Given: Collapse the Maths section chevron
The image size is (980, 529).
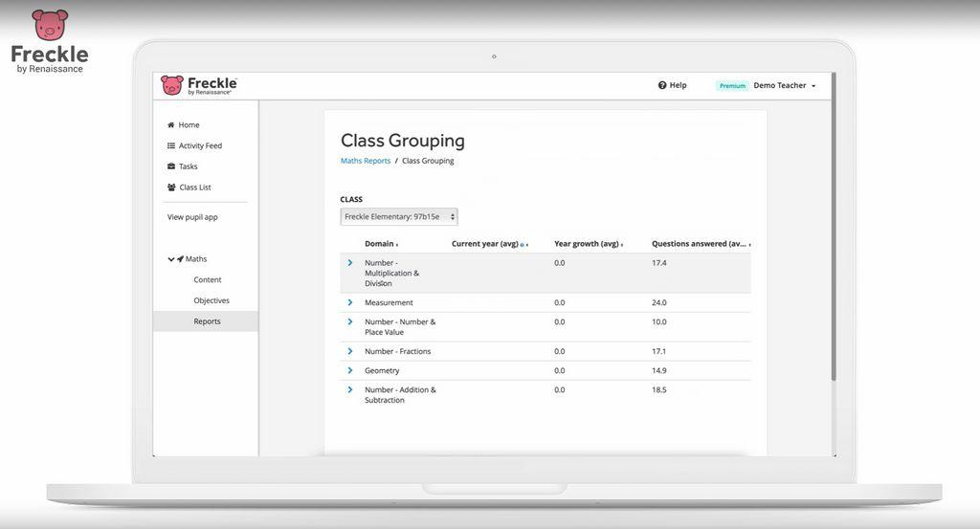Looking at the screenshot, I should [170, 259].
